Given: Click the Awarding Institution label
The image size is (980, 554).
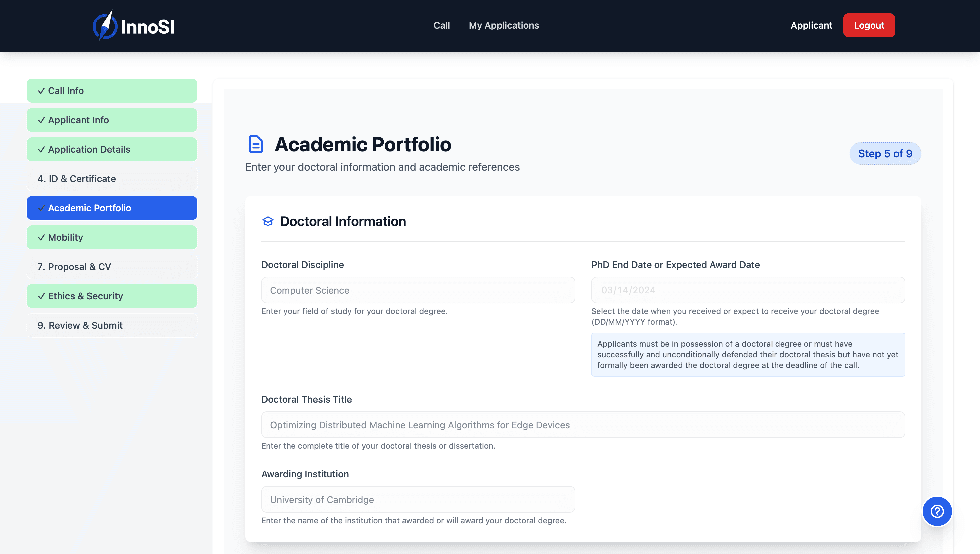Looking at the screenshot, I should click(x=305, y=474).
